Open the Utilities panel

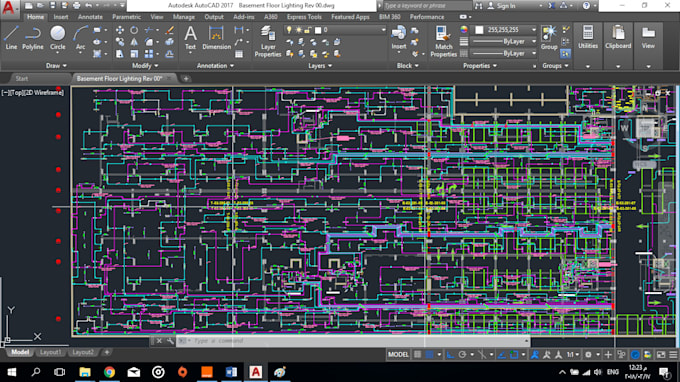(588, 37)
